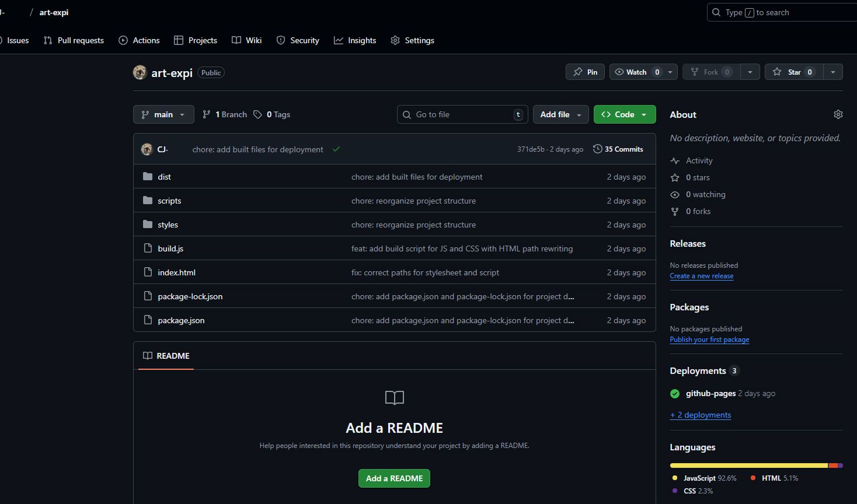
Task: Click the commit history clock icon
Action: [597, 149]
